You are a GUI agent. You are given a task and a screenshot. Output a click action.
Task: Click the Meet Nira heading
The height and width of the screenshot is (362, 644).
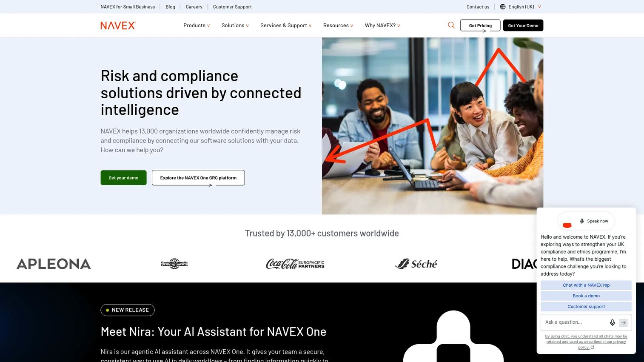214,332
